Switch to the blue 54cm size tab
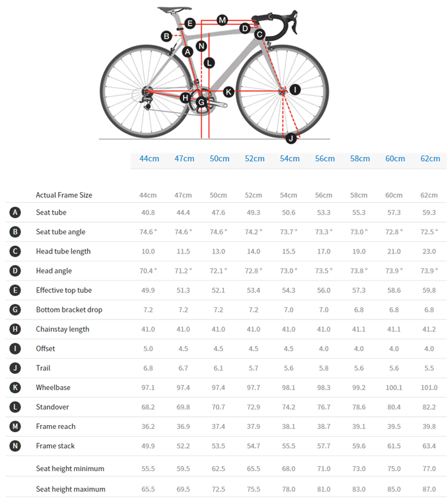The image size is (448, 500). (x=289, y=159)
